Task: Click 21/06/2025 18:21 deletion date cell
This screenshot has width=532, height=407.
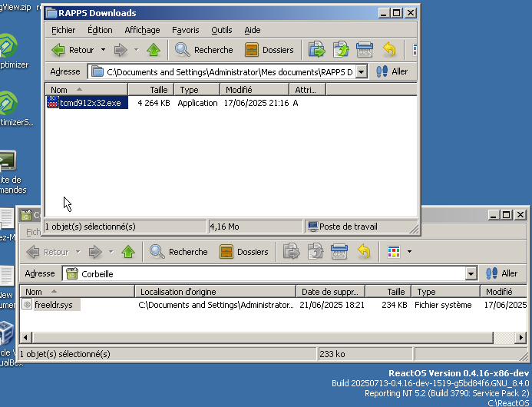Action: (332, 305)
